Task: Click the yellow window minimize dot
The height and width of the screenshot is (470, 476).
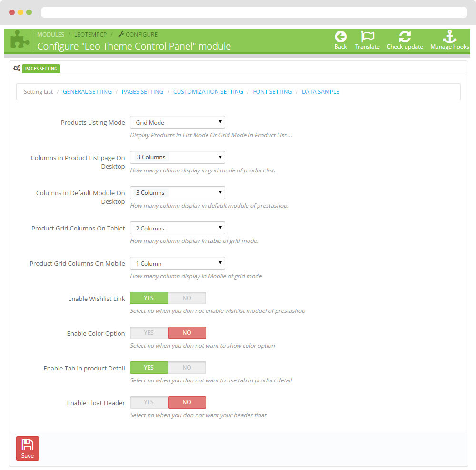Action: point(20,12)
